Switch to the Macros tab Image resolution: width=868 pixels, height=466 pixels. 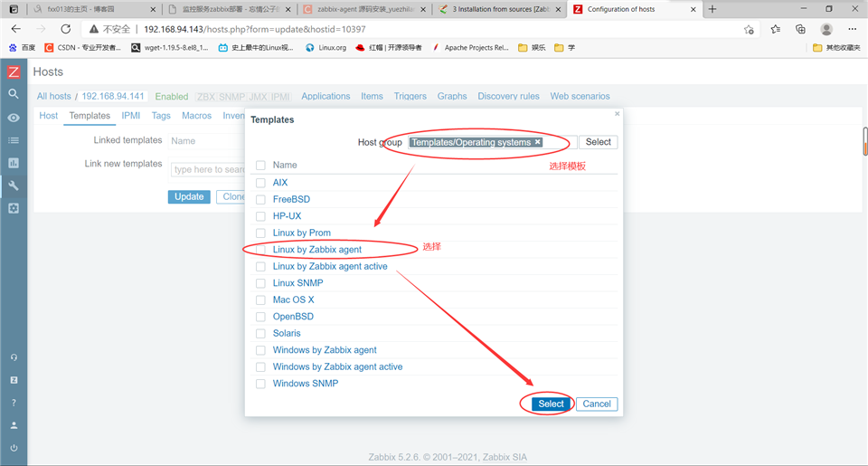coord(196,115)
